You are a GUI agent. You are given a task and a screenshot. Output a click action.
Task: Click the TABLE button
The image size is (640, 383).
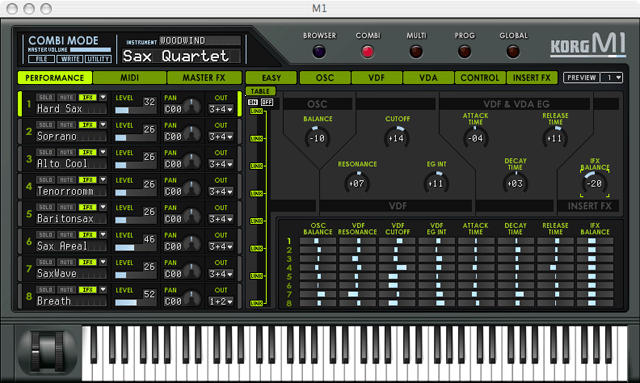tap(260, 91)
